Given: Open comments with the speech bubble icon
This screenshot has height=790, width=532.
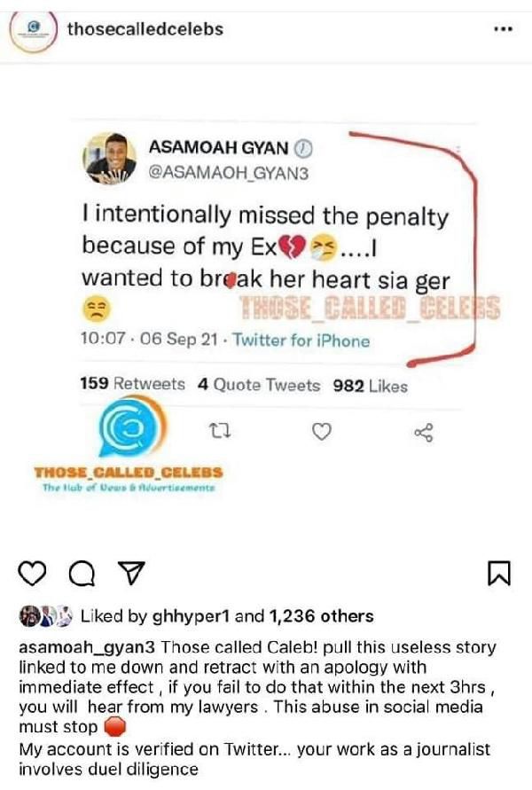Looking at the screenshot, I should coord(82,574).
